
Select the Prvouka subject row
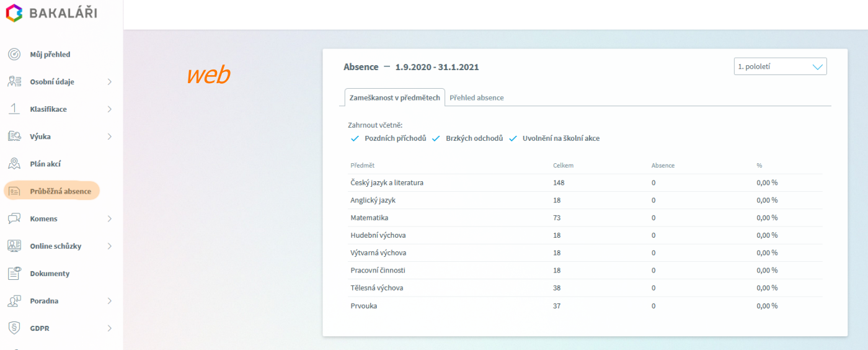click(x=586, y=306)
